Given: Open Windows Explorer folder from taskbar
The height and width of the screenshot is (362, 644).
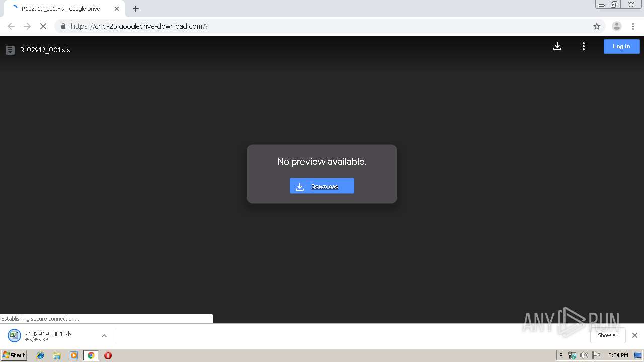Looking at the screenshot, I should click(57, 355).
